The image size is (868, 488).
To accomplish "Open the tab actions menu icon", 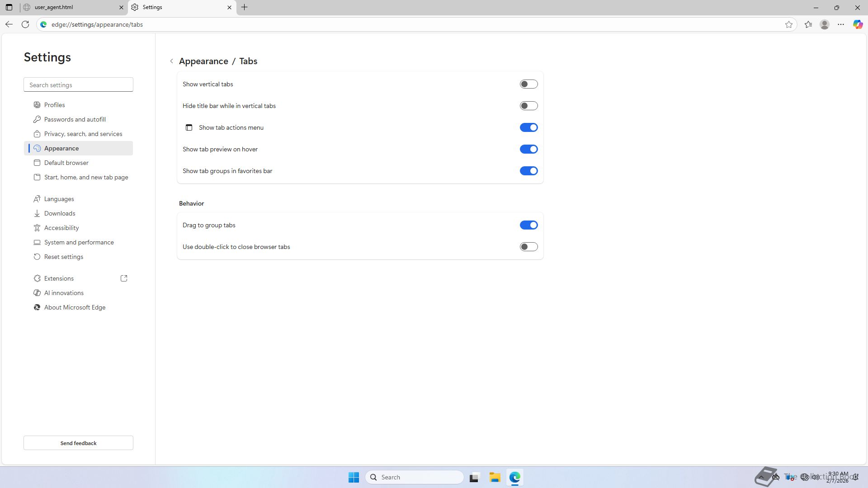I will [9, 7].
